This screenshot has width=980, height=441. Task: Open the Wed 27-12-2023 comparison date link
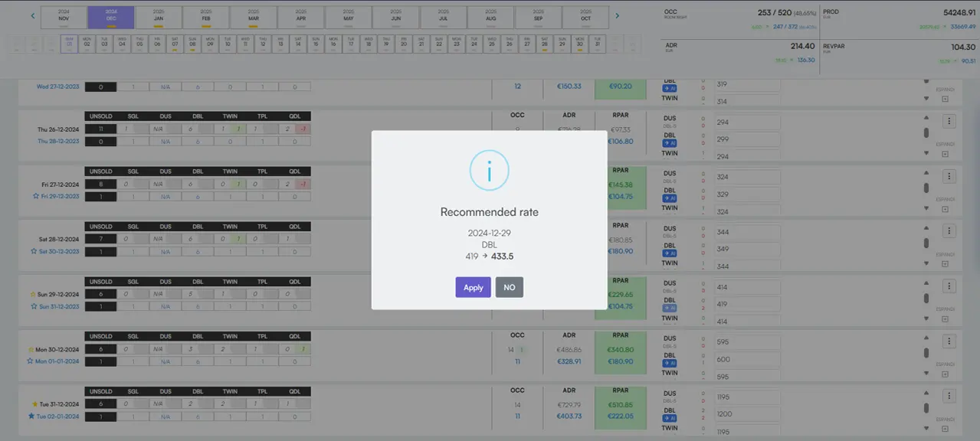tap(58, 87)
